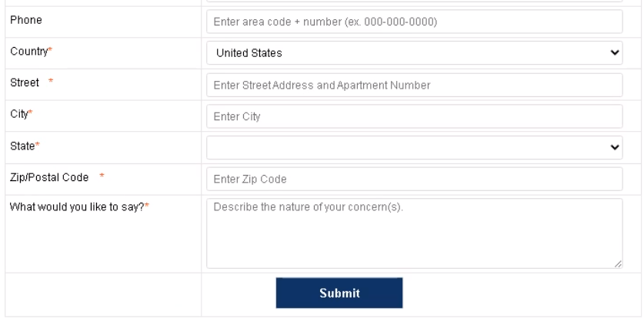Screen dimensions: 644x319
Task: Focus the Street address input field
Action: pyautogui.click(x=414, y=85)
